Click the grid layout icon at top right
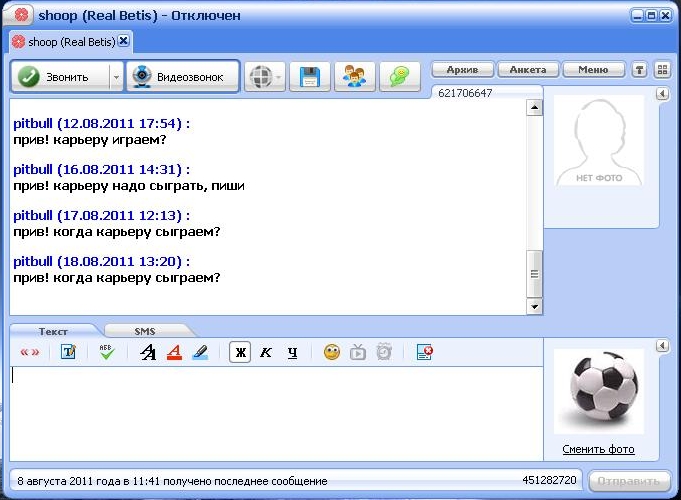The image size is (681, 500). coord(662,70)
